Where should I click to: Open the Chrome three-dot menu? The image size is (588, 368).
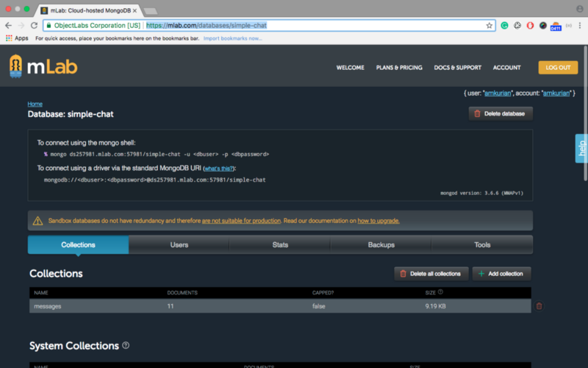pyautogui.click(x=581, y=25)
